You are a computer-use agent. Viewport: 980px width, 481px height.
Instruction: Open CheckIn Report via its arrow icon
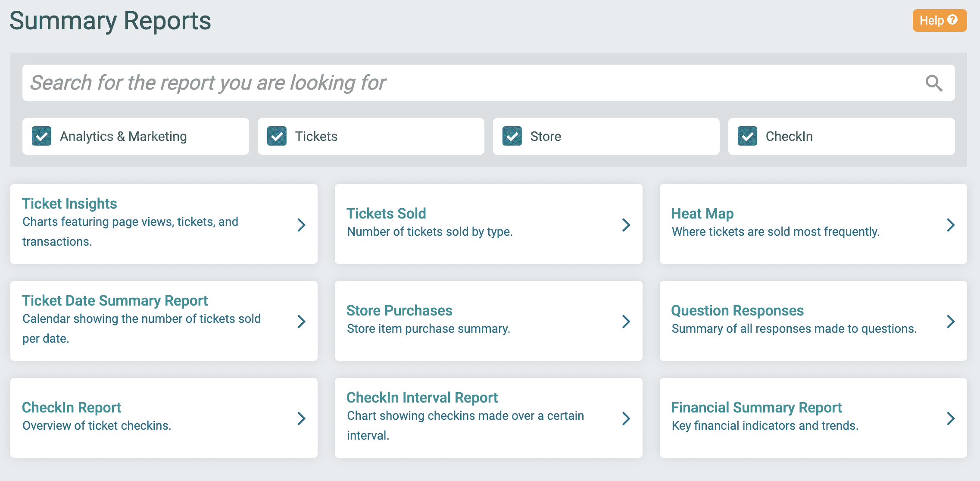pos(302,418)
